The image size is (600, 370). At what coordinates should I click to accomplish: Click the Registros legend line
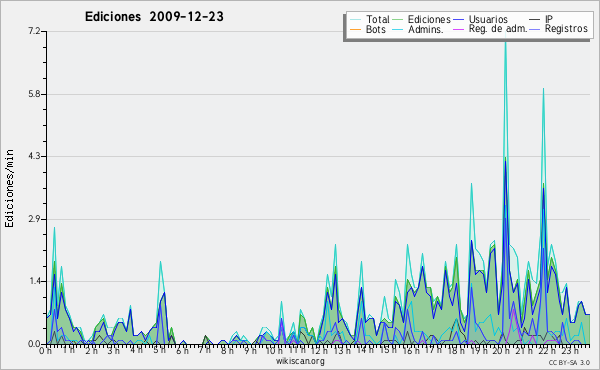tap(535, 29)
